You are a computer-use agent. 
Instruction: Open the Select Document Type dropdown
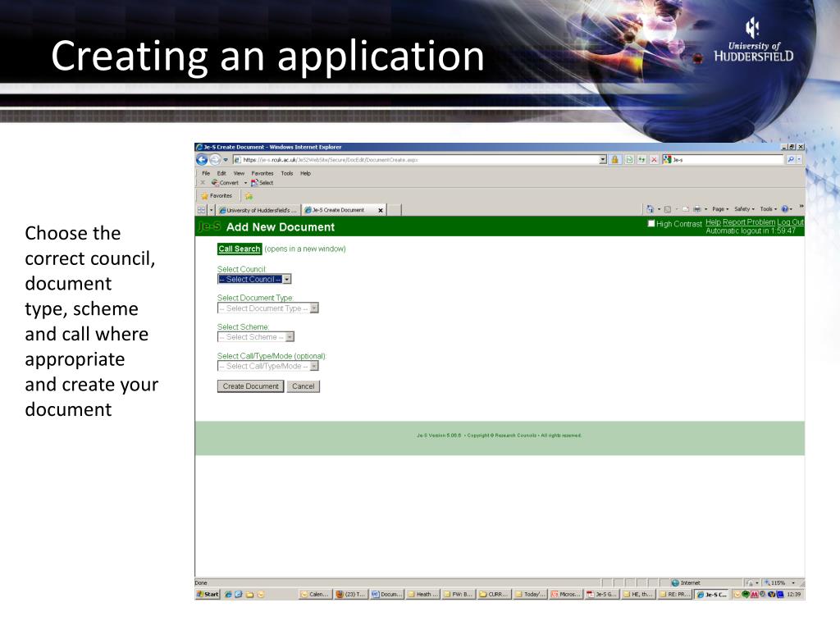tap(268, 308)
